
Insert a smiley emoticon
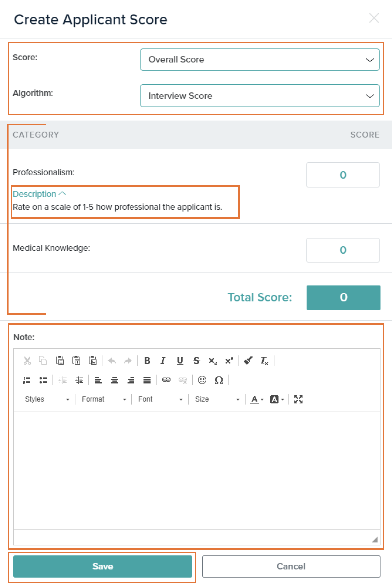coord(202,380)
